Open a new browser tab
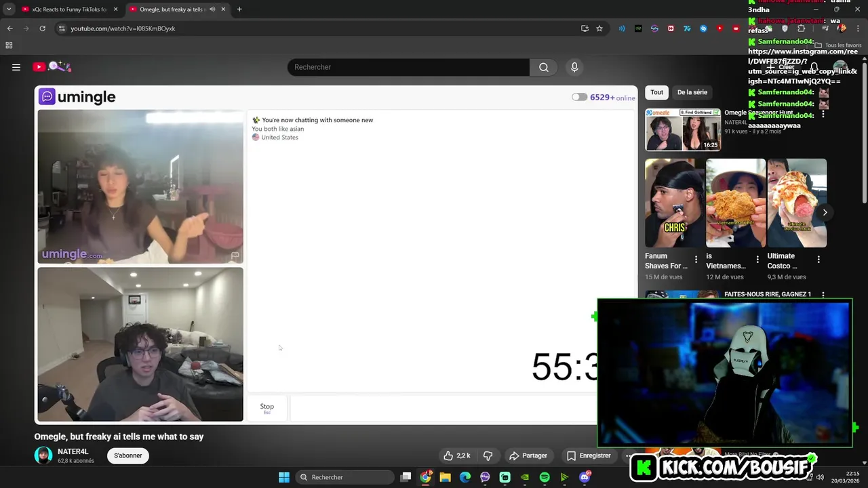Screen dimensions: 868x488 [x=239, y=9]
